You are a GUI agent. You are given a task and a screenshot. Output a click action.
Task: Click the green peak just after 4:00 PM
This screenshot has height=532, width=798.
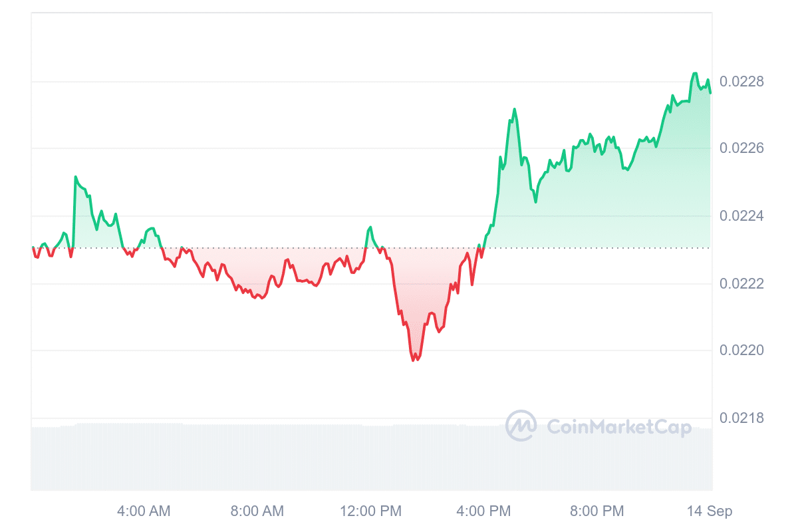pyautogui.click(x=515, y=109)
